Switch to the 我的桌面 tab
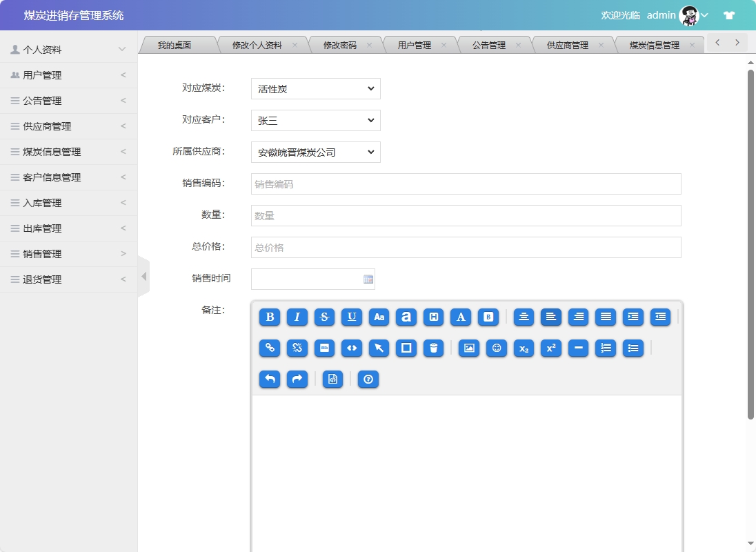 pos(175,43)
